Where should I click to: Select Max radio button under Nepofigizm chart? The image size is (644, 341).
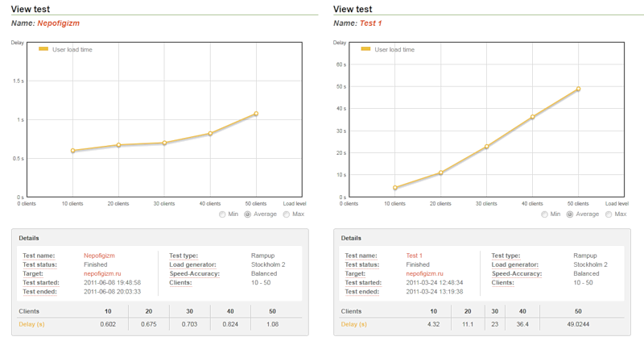click(x=286, y=214)
